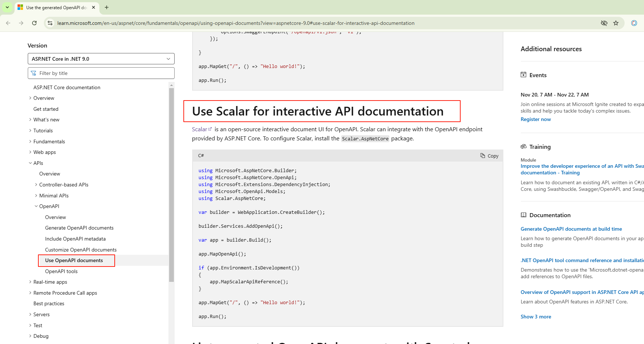
Task: Click the Scalar.AspNetCore inline code text
Action: 365,139
